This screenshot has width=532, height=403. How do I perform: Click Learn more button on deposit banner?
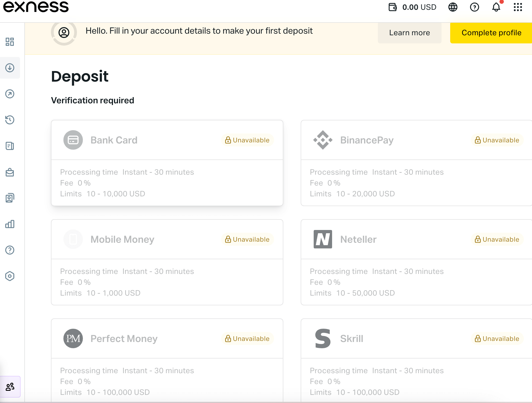coord(409,33)
